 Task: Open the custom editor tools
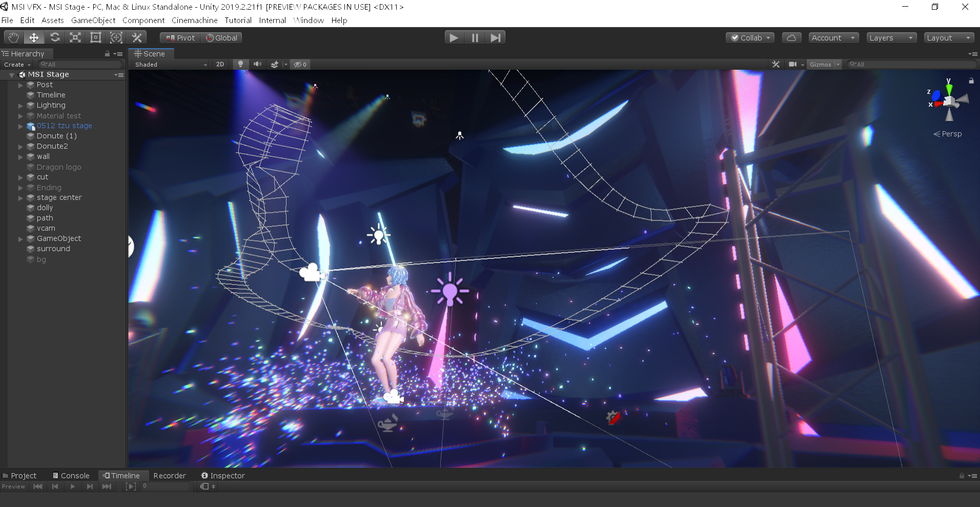[x=137, y=38]
